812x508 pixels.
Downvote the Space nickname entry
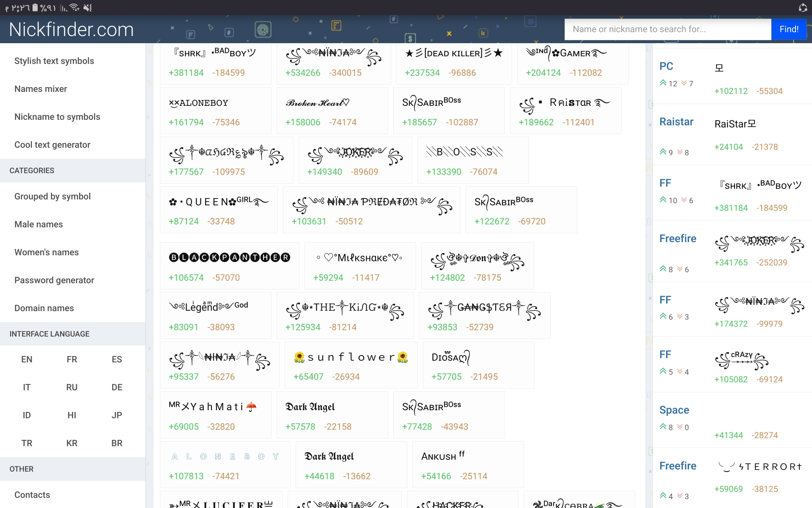pos(680,427)
